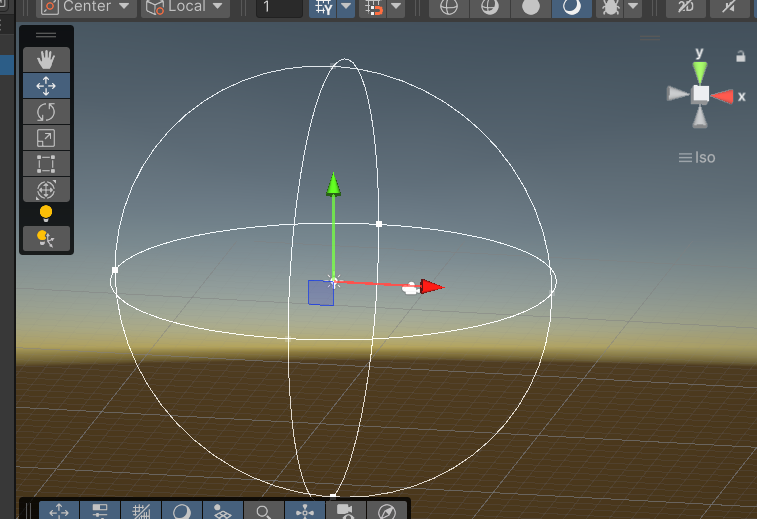Toggle the scene view lock padlock
Viewport: 757px width, 519px height.
(x=741, y=57)
